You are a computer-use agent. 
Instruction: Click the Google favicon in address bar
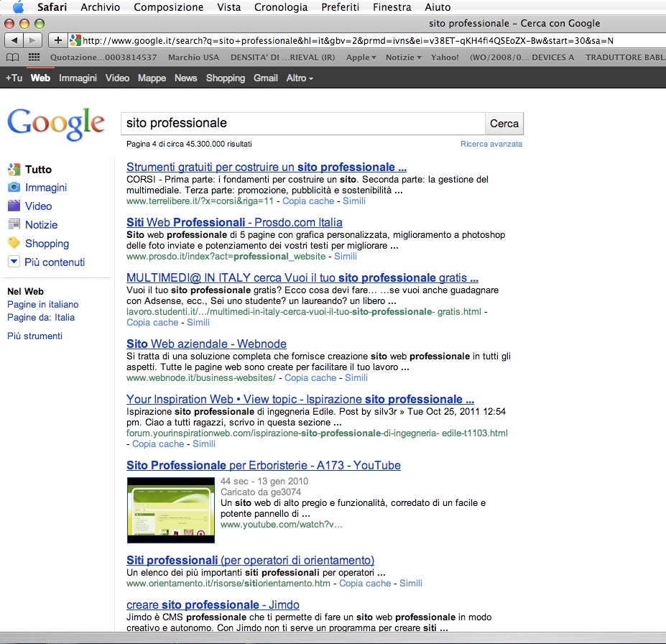(x=75, y=40)
